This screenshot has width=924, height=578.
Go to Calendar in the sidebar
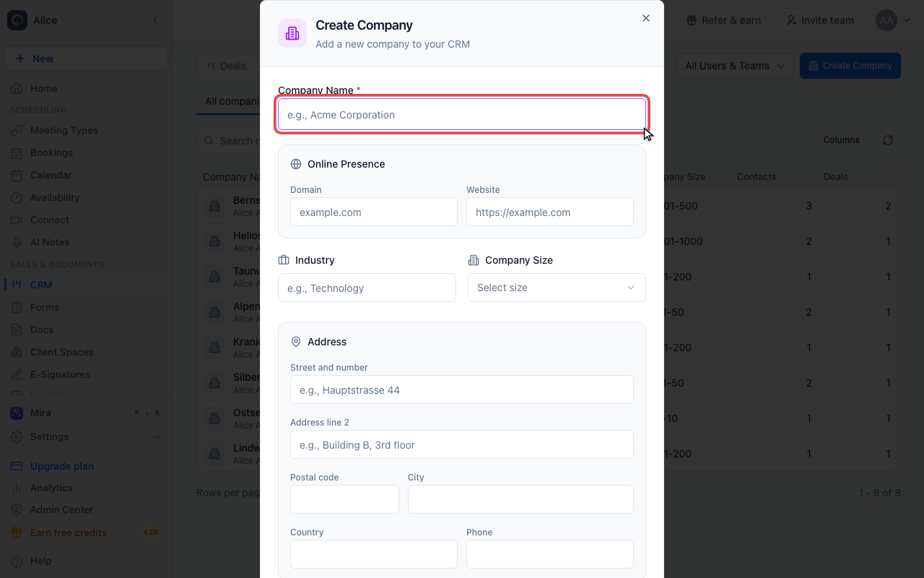[x=51, y=175]
